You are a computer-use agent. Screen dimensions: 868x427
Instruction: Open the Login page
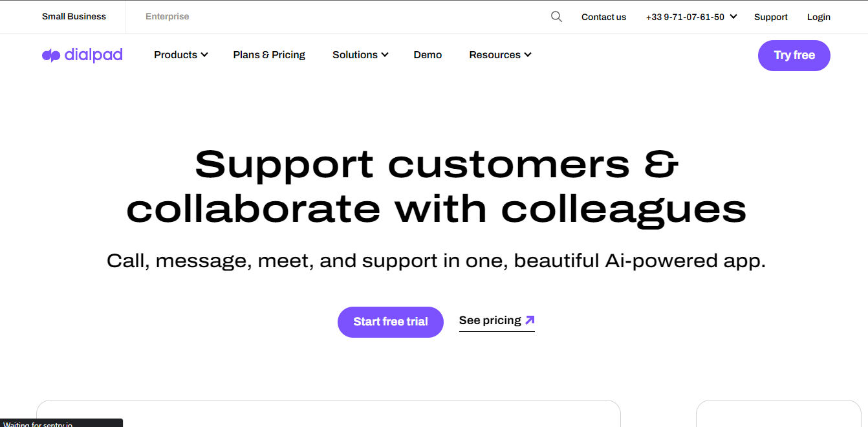coord(818,17)
